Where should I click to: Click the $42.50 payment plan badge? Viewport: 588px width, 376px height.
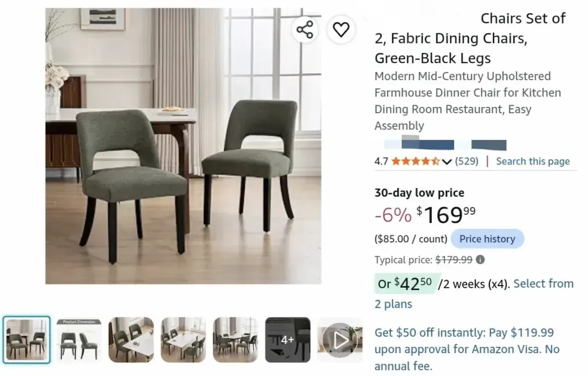pyautogui.click(x=405, y=284)
